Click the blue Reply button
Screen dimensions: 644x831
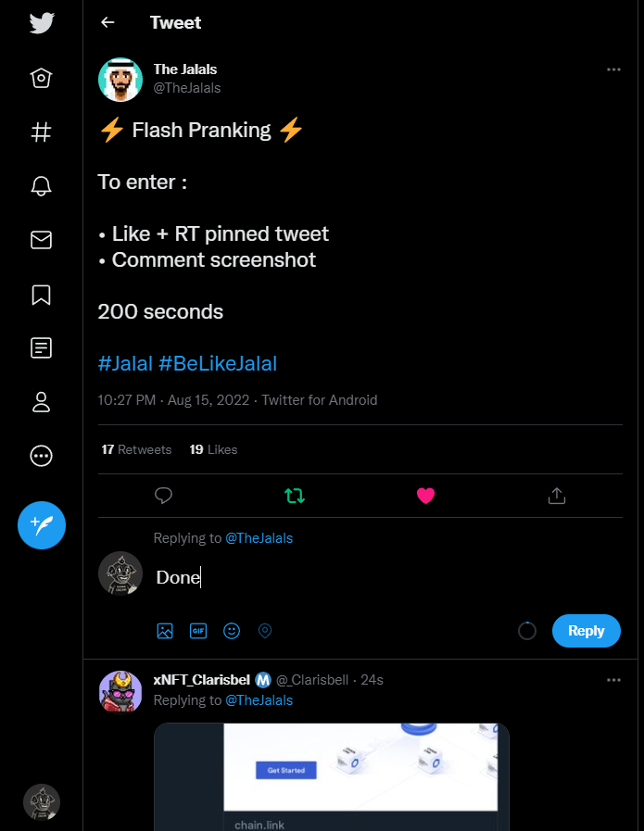[587, 631]
